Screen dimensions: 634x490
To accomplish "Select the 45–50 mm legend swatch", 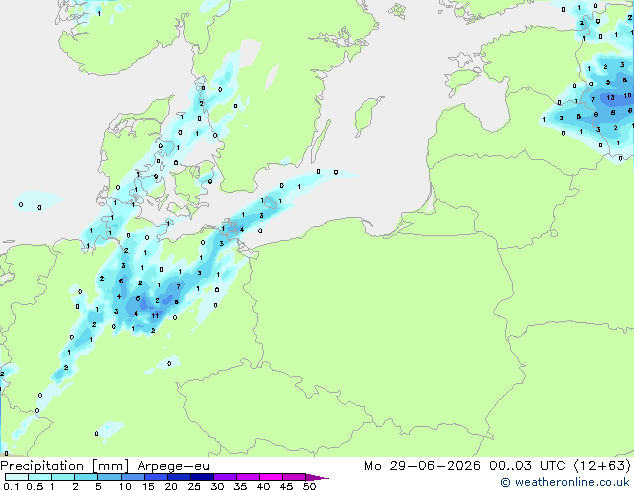I will point(294,477).
